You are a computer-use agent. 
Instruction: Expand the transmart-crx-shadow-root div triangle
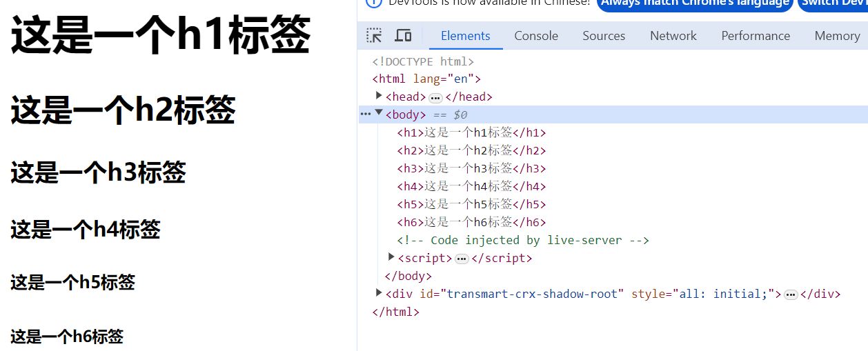click(379, 293)
